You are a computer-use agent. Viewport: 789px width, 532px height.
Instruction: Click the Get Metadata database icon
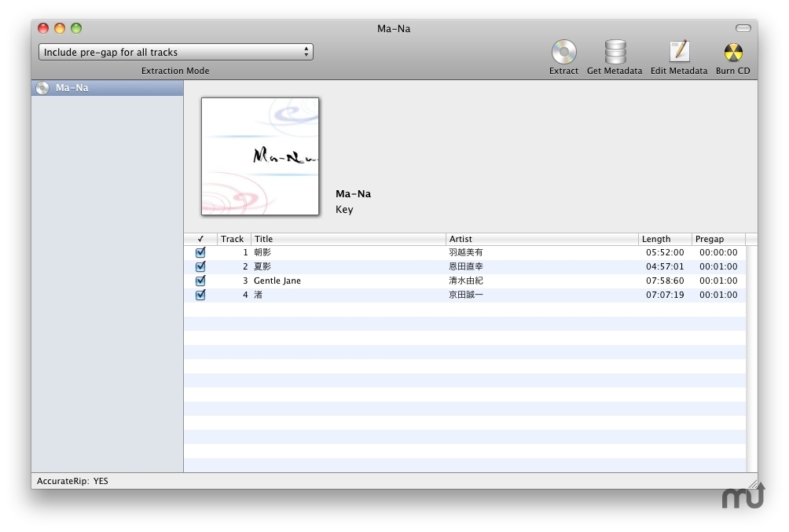tap(615, 53)
